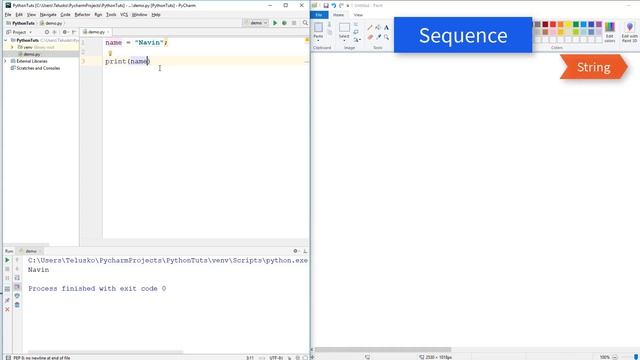
Task: Switch to the demo.py editor tab
Action: click(x=96, y=32)
